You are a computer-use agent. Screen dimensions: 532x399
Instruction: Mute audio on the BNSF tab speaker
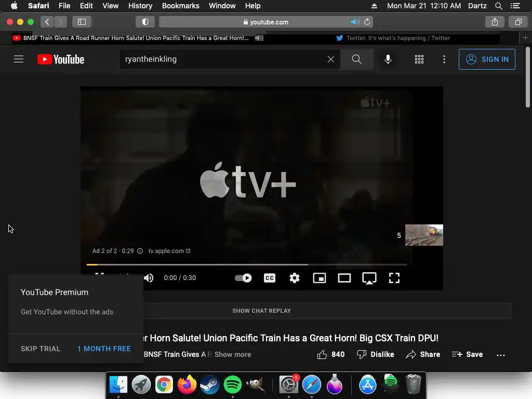259,38
